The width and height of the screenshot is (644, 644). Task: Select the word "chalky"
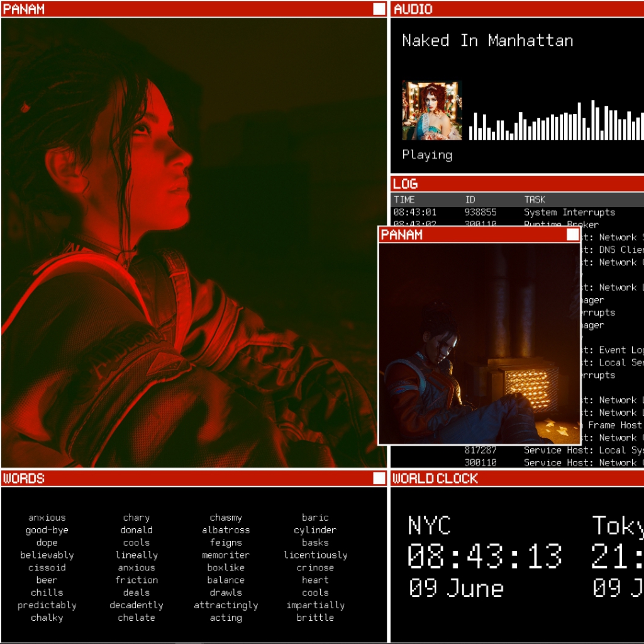tap(47, 618)
